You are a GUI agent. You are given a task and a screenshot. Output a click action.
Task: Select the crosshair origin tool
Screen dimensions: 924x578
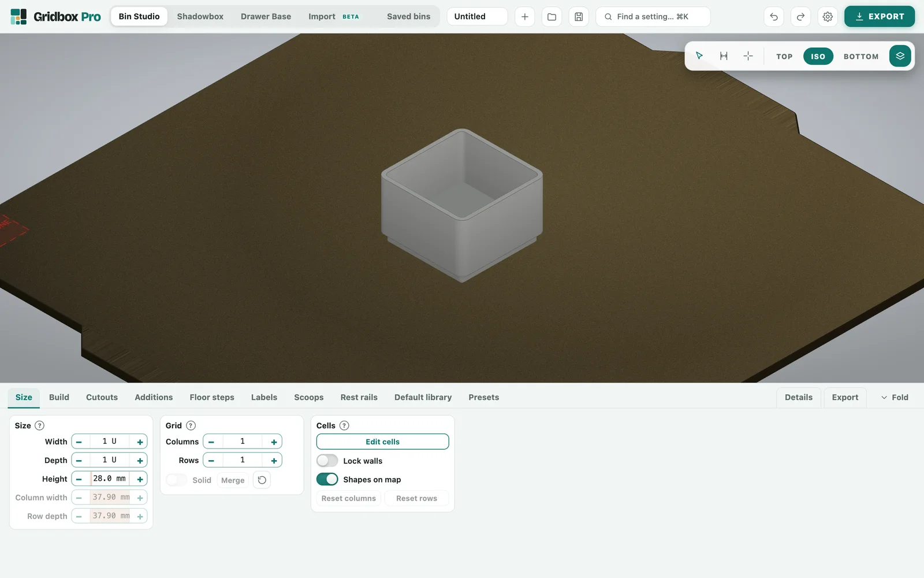tap(748, 56)
